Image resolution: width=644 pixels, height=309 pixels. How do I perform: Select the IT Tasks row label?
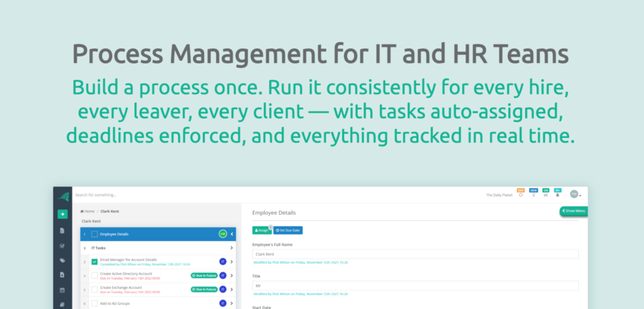[x=99, y=248]
